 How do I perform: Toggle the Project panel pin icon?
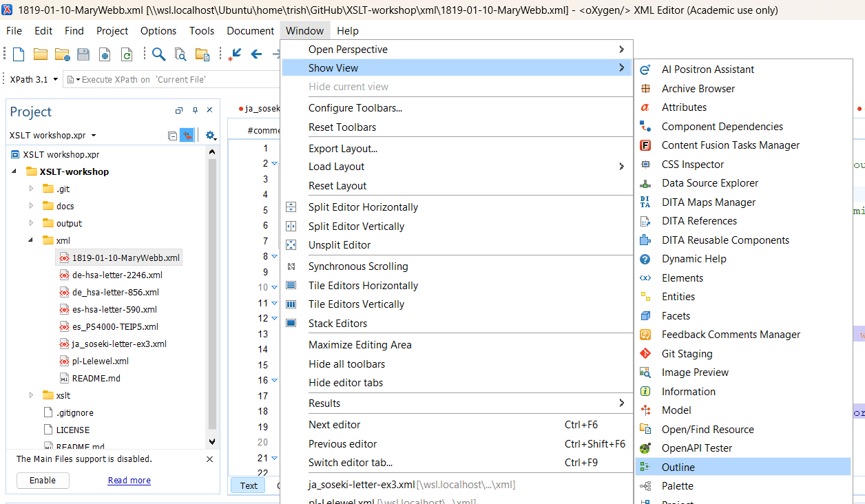[195, 110]
